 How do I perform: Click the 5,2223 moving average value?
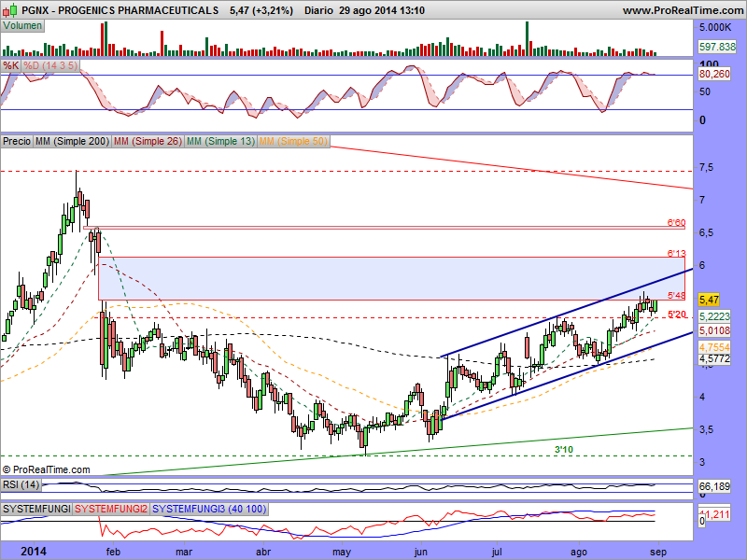[x=714, y=316]
